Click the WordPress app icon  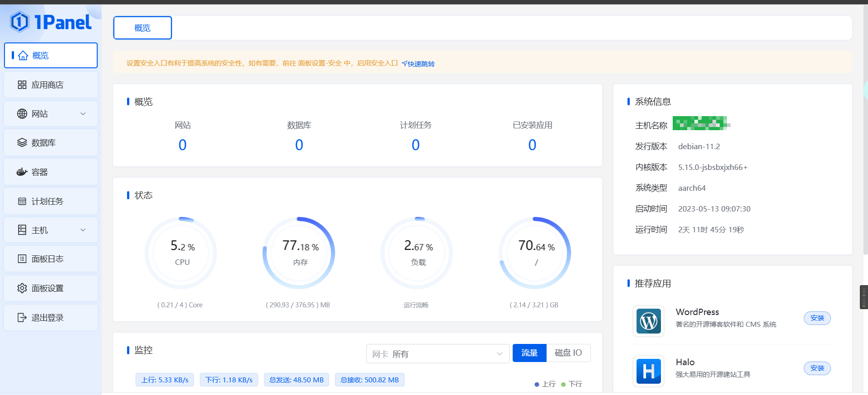tap(649, 321)
